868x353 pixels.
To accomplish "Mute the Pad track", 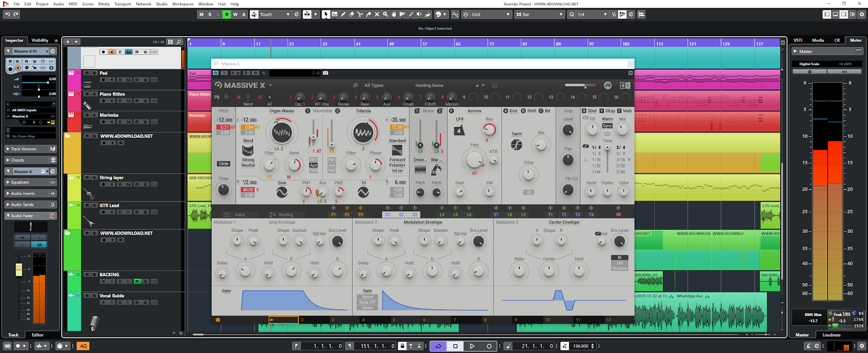I will point(87,73).
